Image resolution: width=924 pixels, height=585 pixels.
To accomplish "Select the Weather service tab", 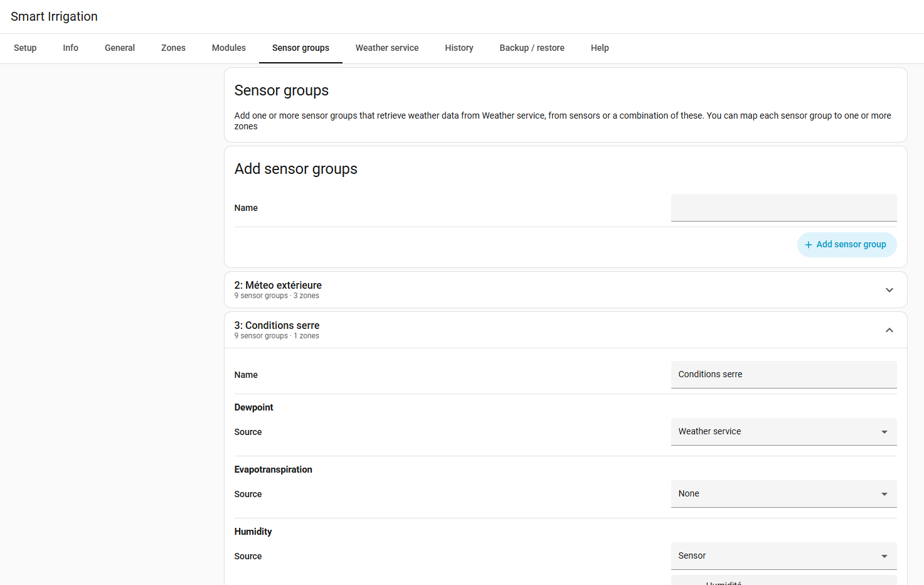I will pos(387,48).
